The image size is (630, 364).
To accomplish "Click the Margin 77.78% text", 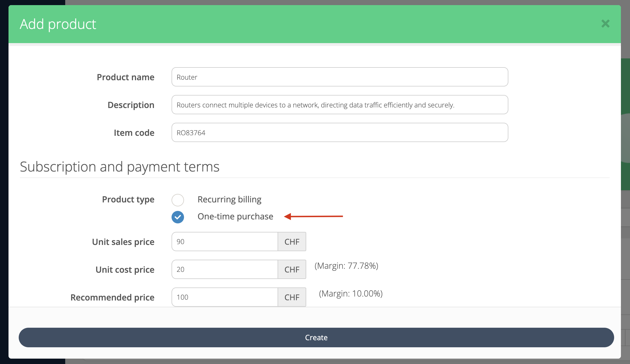I will coord(346,266).
